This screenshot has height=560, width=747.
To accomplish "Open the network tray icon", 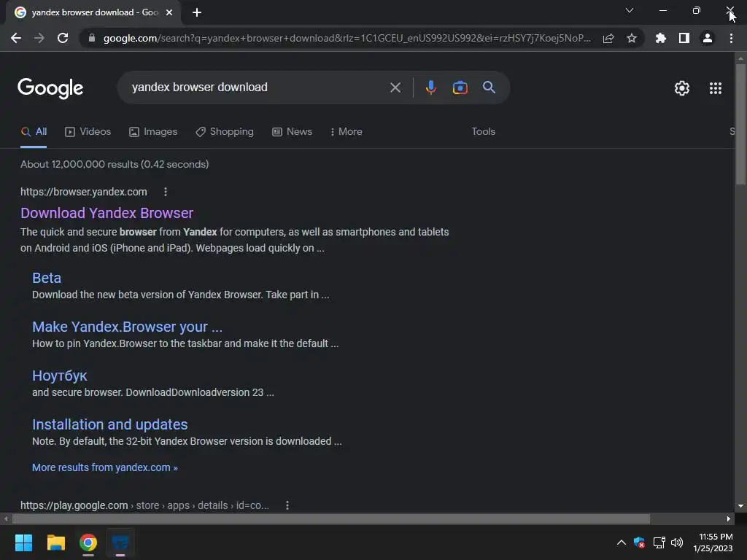I will click(x=659, y=542).
